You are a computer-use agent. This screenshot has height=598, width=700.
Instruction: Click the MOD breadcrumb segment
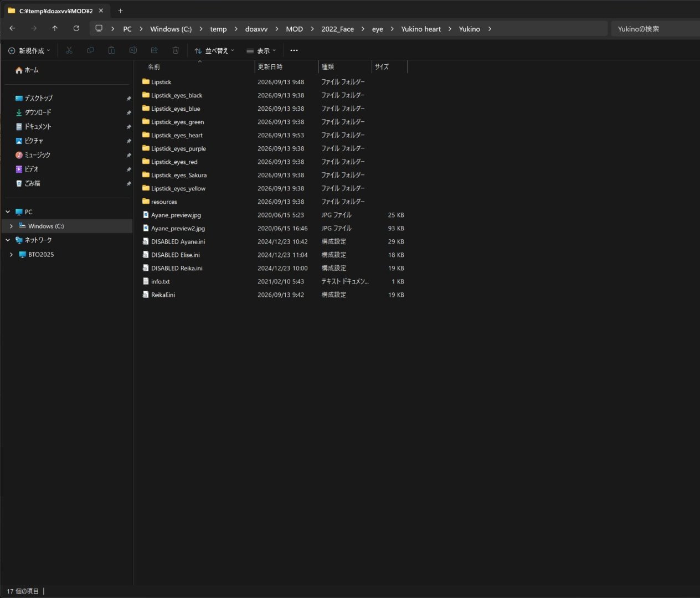click(x=294, y=29)
